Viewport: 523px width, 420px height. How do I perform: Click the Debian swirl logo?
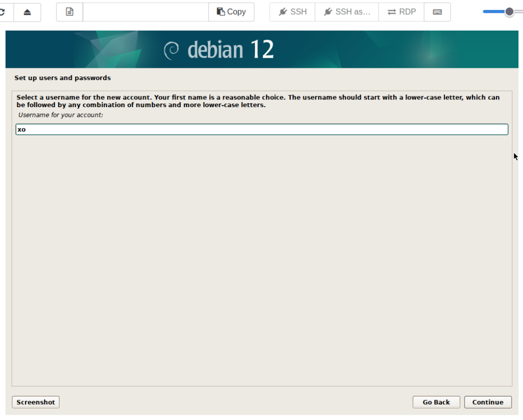pyautogui.click(x=171, y=50)
